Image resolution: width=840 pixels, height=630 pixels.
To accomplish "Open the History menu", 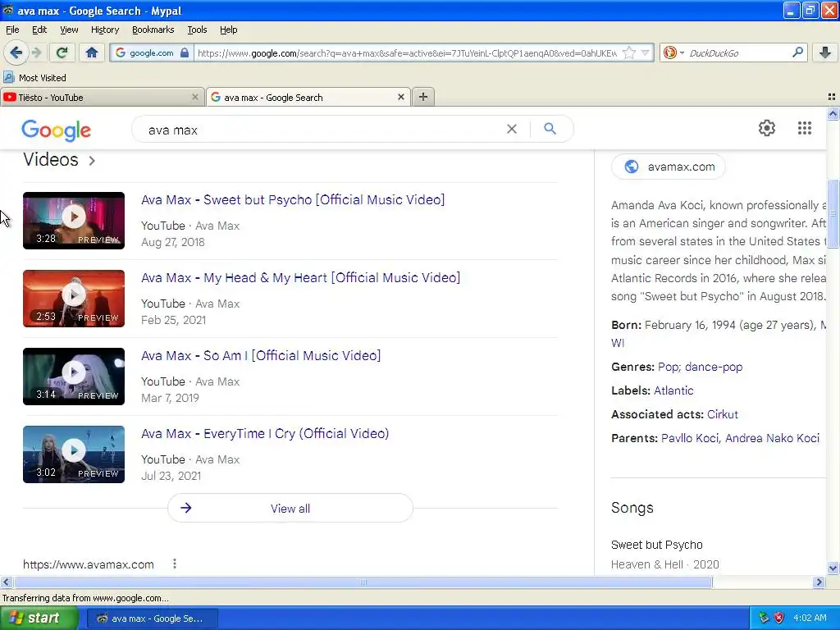I will 105,30.
